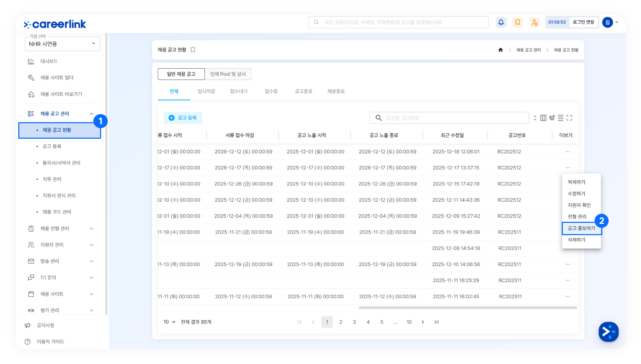
Task: Open the rows-per-page dropdown showing 10
Action: tap(169, 322)
